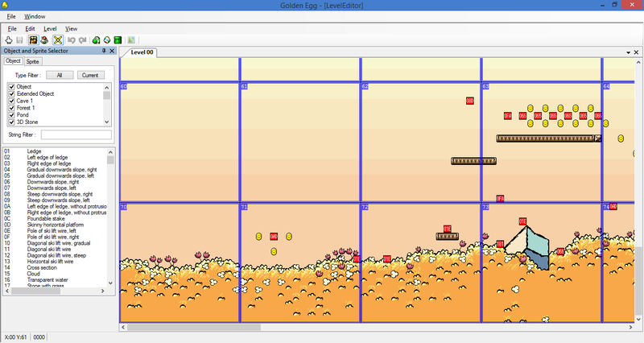Screen dimensions: 644x343
Task: Open the outer File menu
Action: [x=11, y=16]
